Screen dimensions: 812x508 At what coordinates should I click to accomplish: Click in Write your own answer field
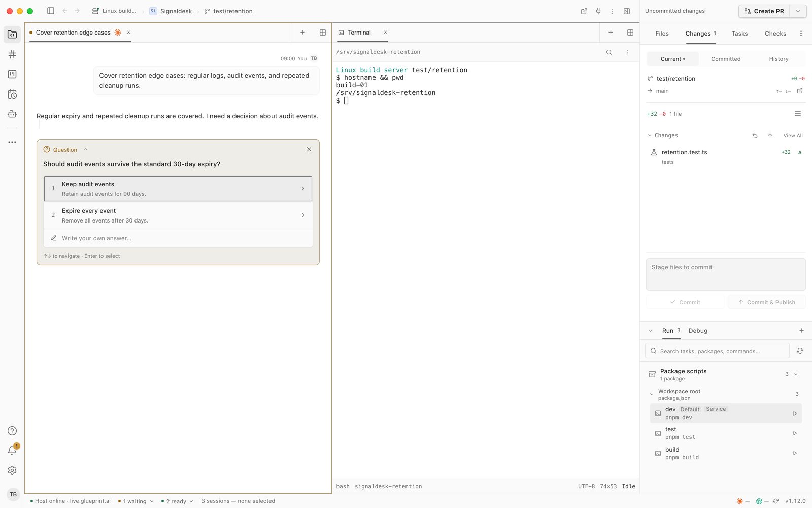(x=178, y=238)
